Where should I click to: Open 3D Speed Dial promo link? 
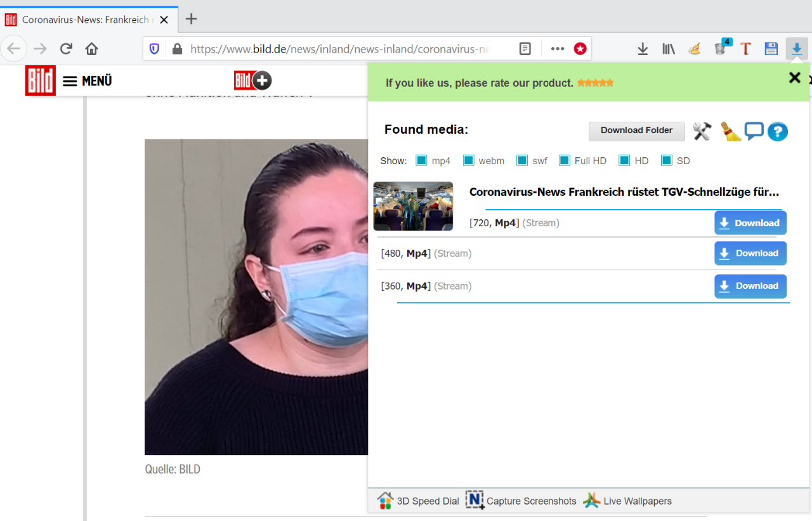click(x=418, y=501)
